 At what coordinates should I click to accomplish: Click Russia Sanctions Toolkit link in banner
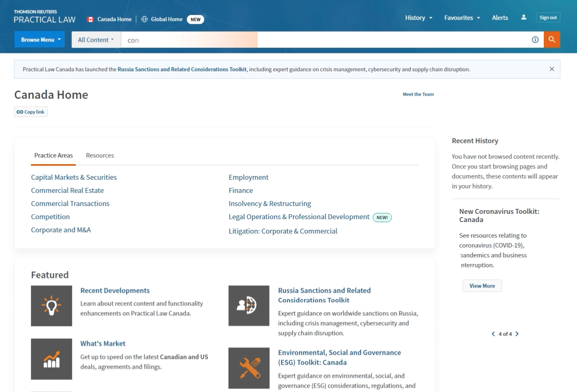(x=182, y=69)
